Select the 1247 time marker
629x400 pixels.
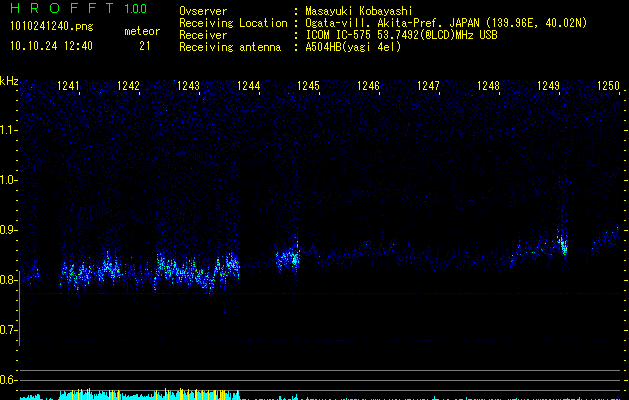click(x=428, y=87)
